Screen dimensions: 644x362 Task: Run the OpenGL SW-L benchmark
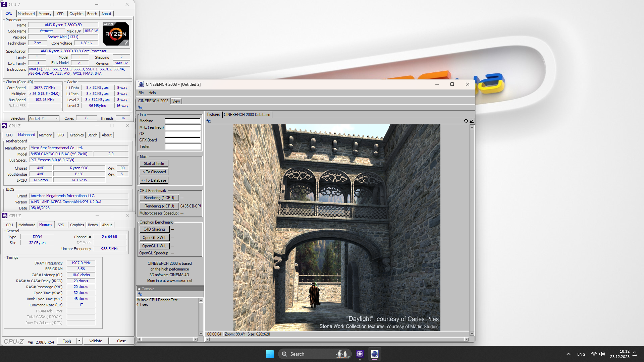click(x=154, y=238)
